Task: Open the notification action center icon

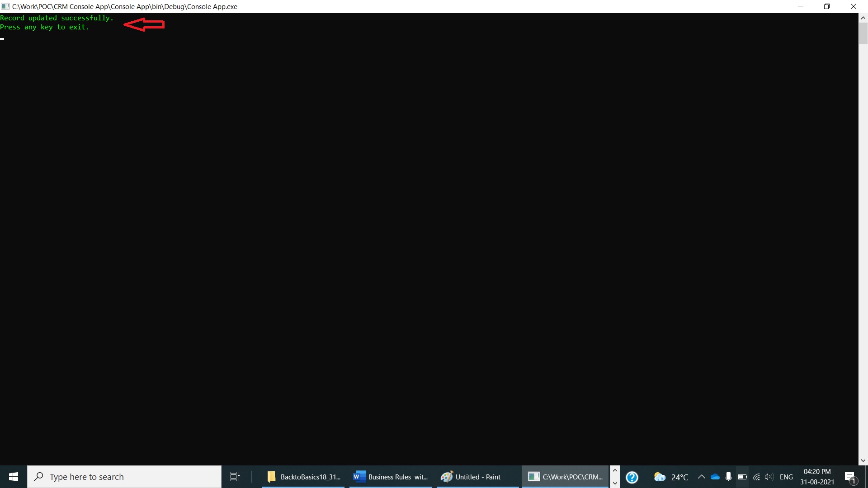Action: pyautogui.click(x=850, y=477)
